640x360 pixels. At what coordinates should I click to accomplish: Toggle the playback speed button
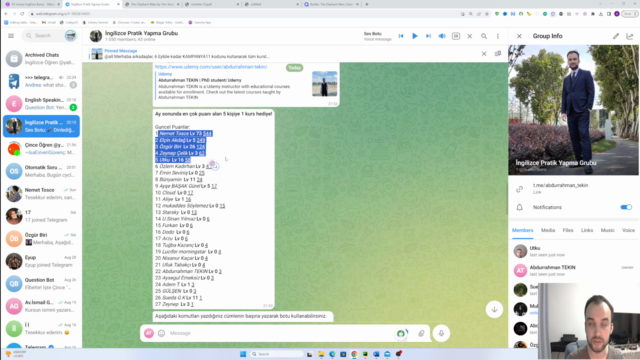point(456,36)
